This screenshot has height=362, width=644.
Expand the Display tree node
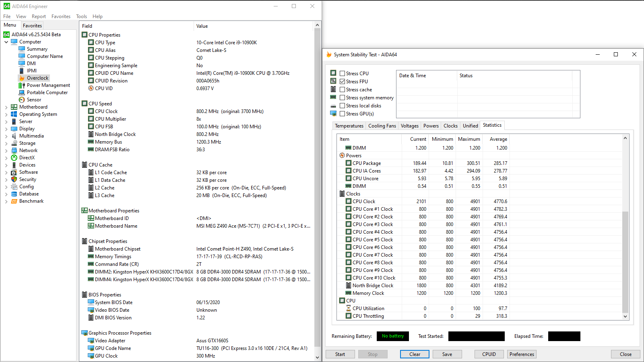6,129
